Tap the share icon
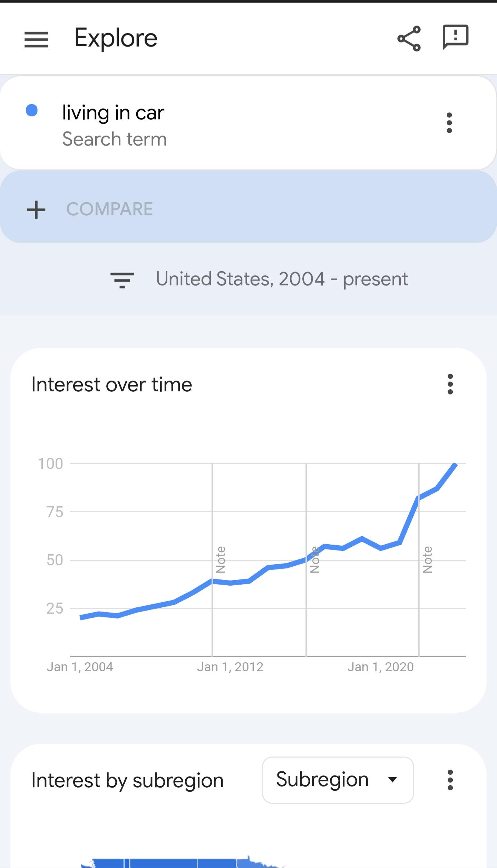 tap(409, 38)
